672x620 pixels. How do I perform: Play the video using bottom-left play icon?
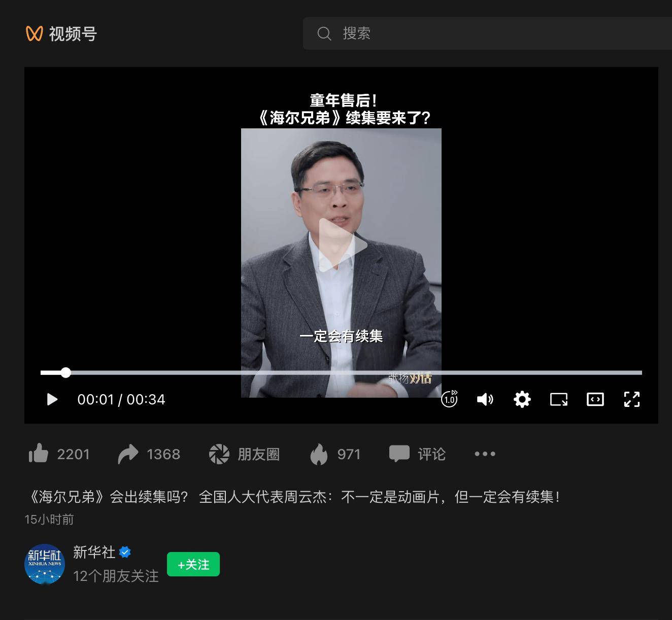[52, 399]
